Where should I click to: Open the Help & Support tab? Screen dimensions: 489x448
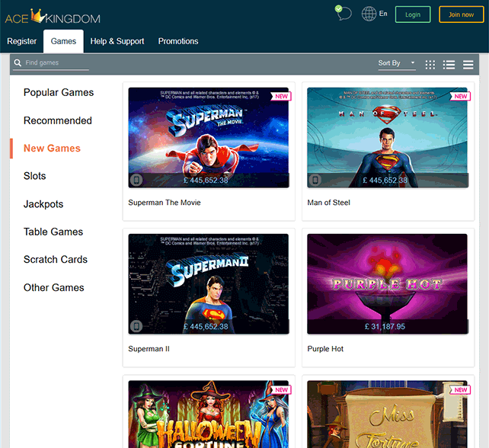117,41
